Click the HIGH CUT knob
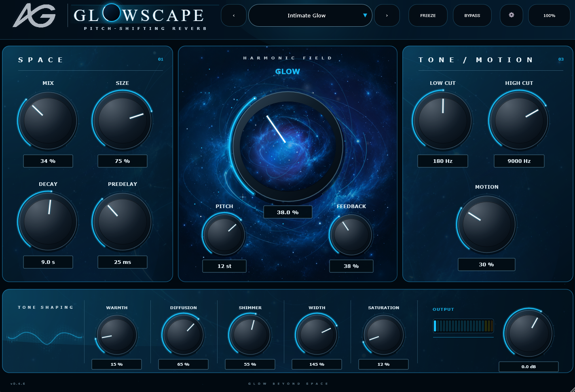This screenshot has width=575, height=392. (x=519, y=120)
